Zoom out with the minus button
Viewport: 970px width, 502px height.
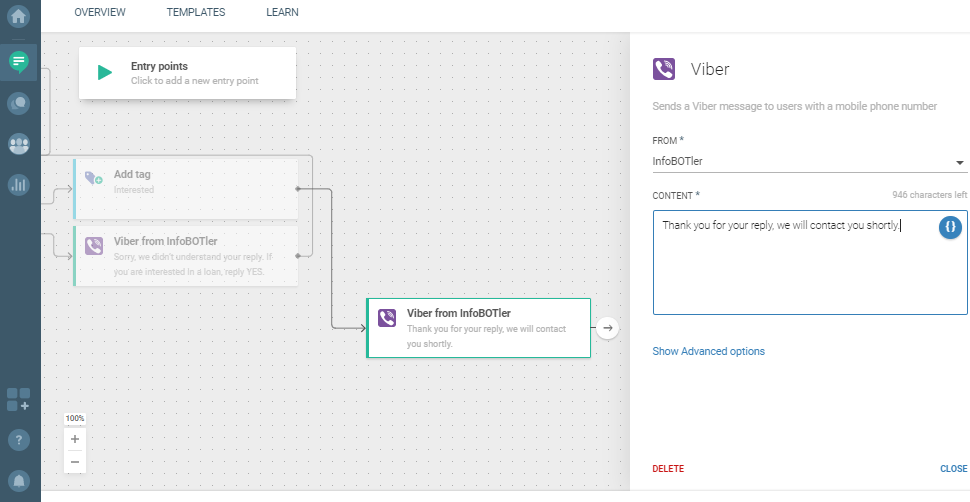pyautogui.click(x=75, y=461)
